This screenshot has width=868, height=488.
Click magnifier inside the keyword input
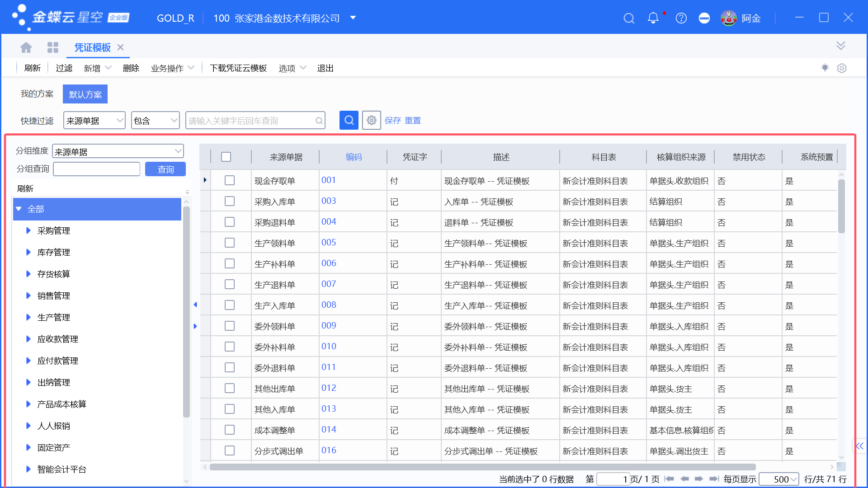coord(319,121)
